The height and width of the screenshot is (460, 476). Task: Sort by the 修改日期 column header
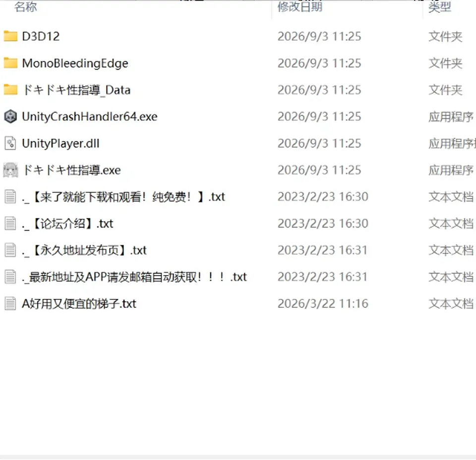click(300, 6)
